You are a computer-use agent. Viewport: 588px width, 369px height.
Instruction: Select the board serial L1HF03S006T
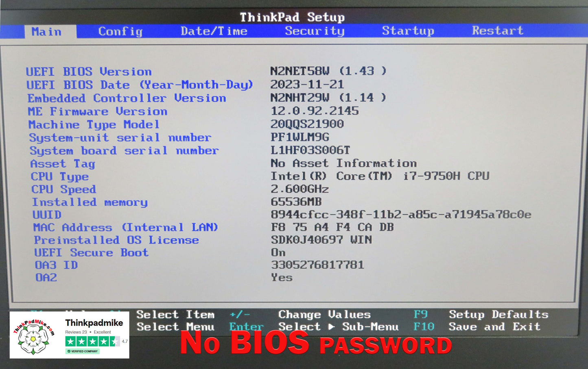pos(310,150)
